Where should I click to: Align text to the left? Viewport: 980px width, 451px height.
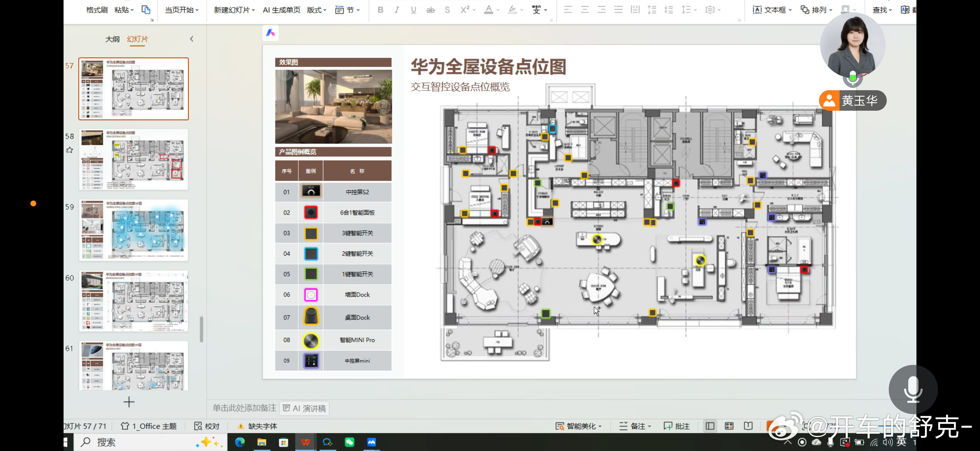[568, 10]
